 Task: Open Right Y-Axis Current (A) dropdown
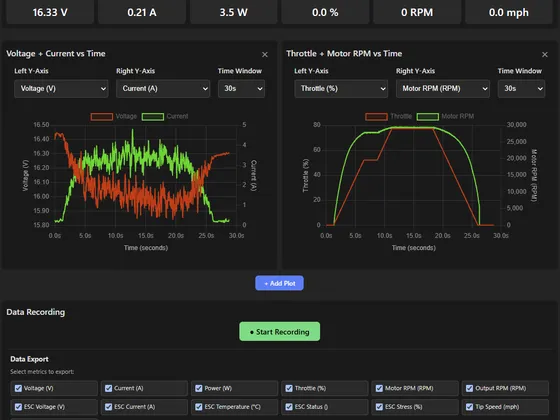(x=163, y=89)
